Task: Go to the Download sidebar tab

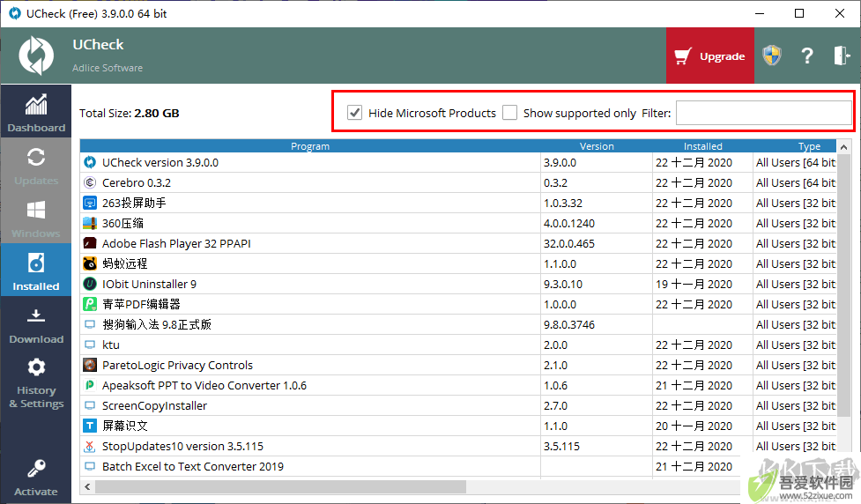Action: pos(36,322)
